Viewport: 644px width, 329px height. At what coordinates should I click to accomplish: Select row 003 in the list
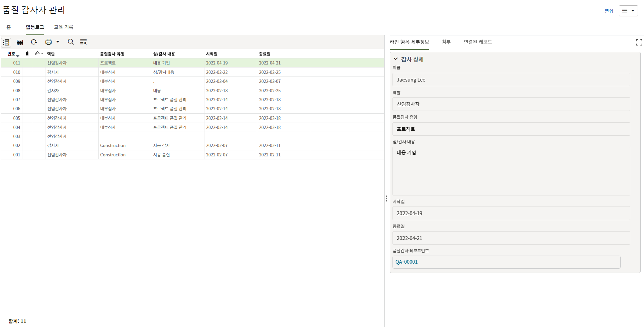17,136
